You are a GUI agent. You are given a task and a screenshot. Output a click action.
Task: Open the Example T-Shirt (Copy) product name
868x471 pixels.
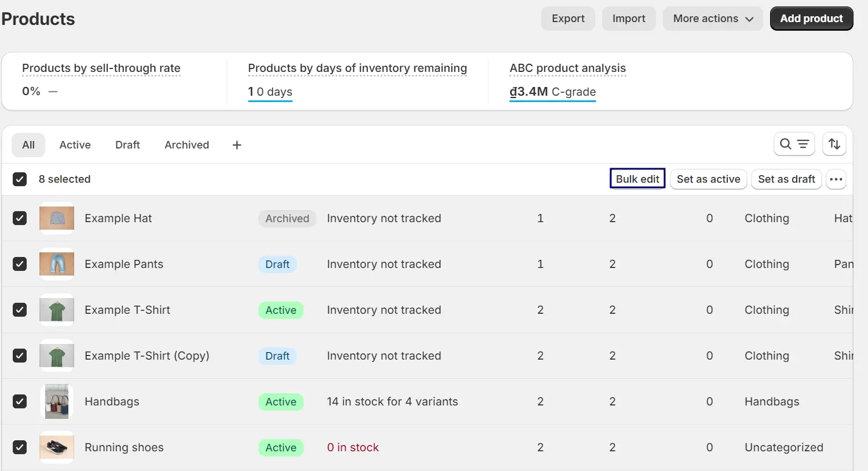(x=147, y=356)
